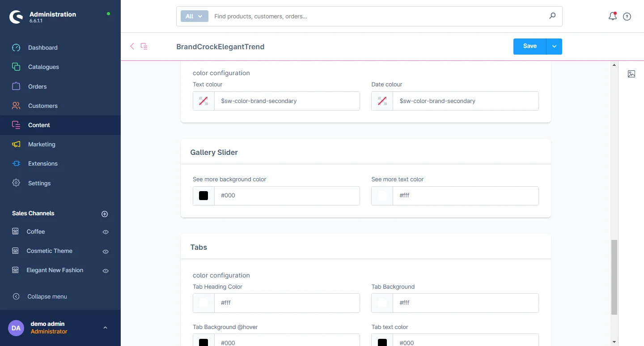Toggle visibility eye for Coffee channel
The height and width of the screenshot is (346, 644).
tap(106, 232)
